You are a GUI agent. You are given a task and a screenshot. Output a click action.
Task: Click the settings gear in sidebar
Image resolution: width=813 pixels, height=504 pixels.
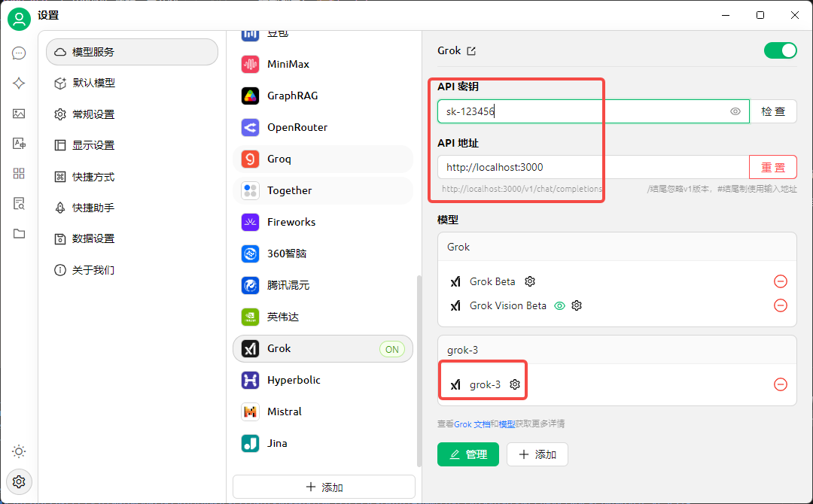[x=19, y=482]
